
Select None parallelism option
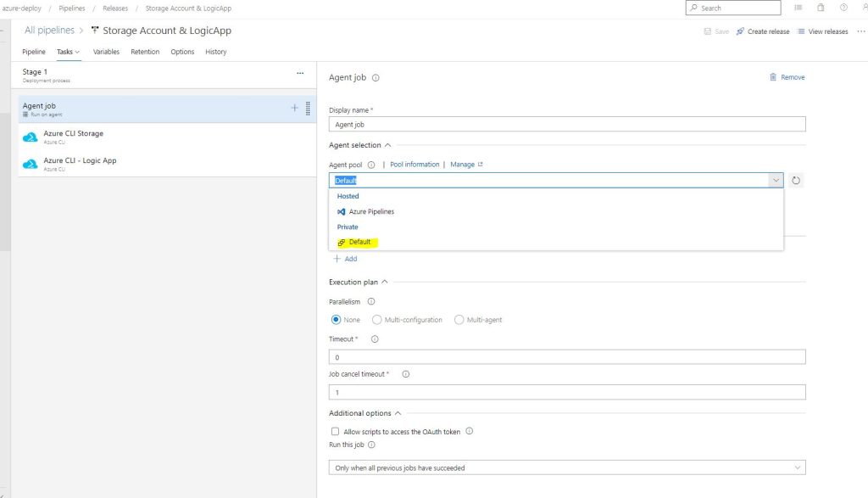coord(336,320)
